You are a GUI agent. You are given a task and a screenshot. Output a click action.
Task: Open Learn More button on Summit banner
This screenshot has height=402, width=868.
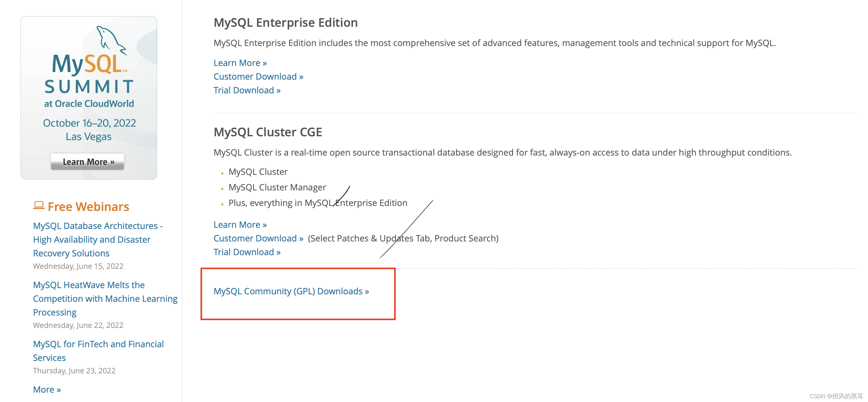(x=87, y=161)
